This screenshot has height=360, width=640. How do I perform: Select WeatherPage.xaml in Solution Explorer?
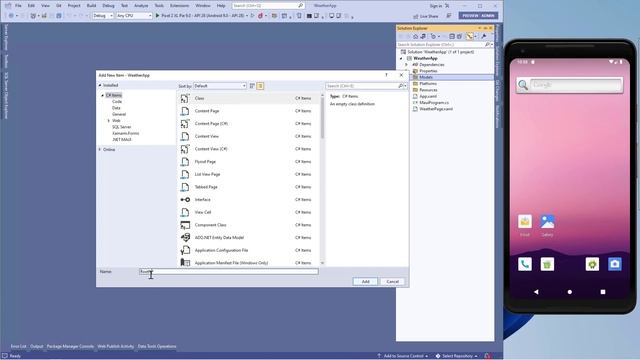tap(436, 109)
